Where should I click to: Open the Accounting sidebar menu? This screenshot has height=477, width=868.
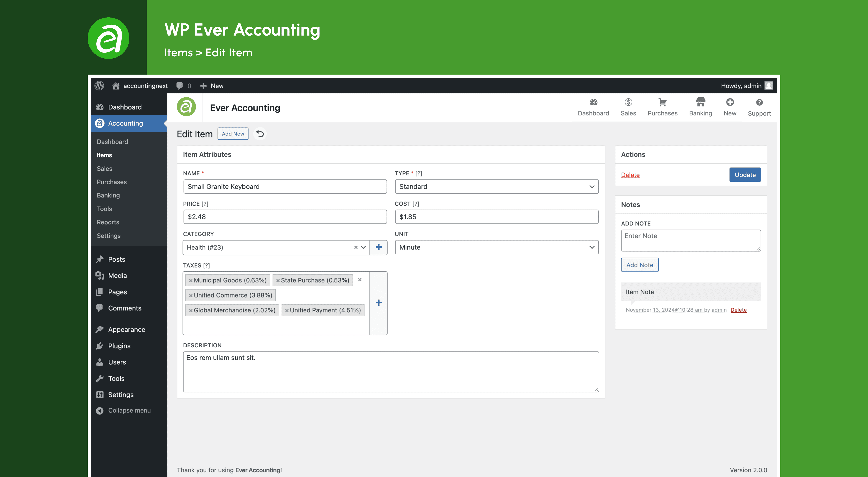[129, 123]
